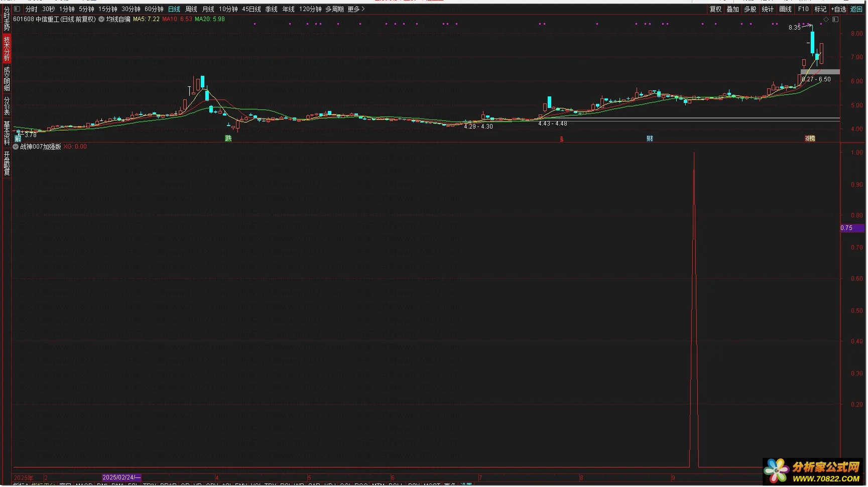Viewport: 868px width, 487px height.
Task: Click the diamond marker icon above the chart
Action: (x=826, y=19)
